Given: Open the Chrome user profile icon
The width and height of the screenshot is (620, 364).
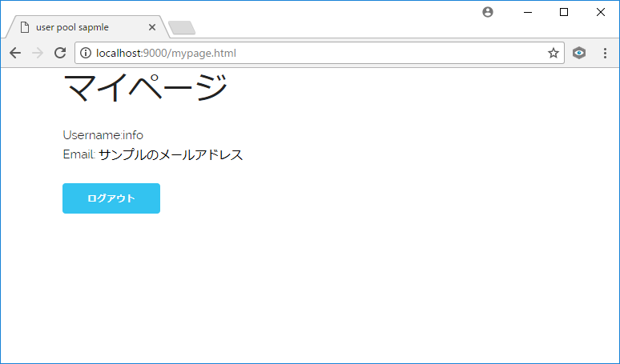Looking at the screenshot, I should (x=488, y=12).
